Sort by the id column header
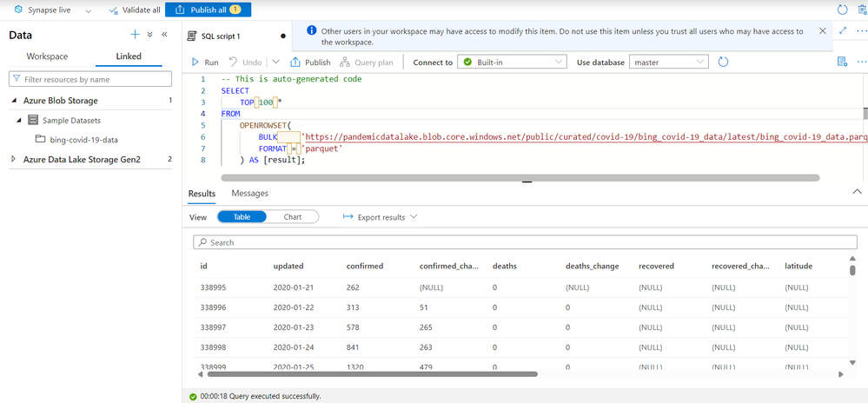 point(203,267)
